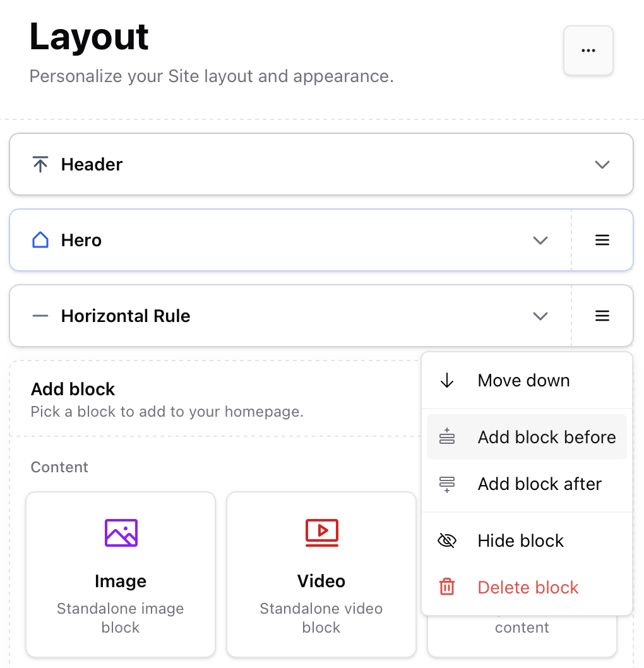Click the Add block after plus icon

[x=447, y=484]
